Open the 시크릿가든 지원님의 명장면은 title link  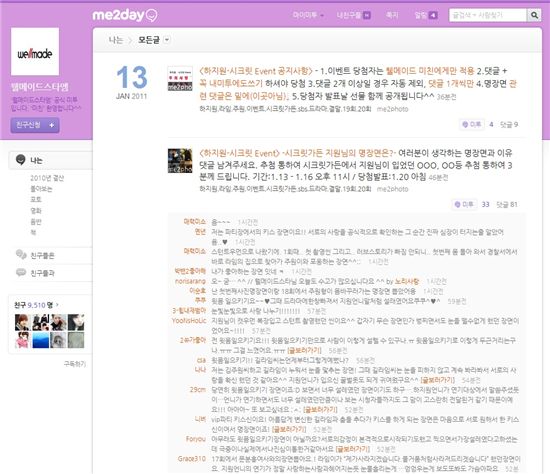[297, 153]
